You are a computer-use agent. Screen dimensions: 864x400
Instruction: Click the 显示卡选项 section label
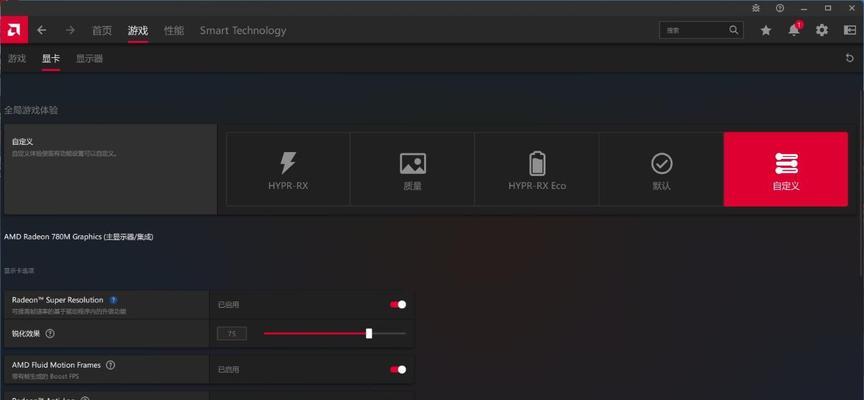pyautogui.click(x=19, y=271)
